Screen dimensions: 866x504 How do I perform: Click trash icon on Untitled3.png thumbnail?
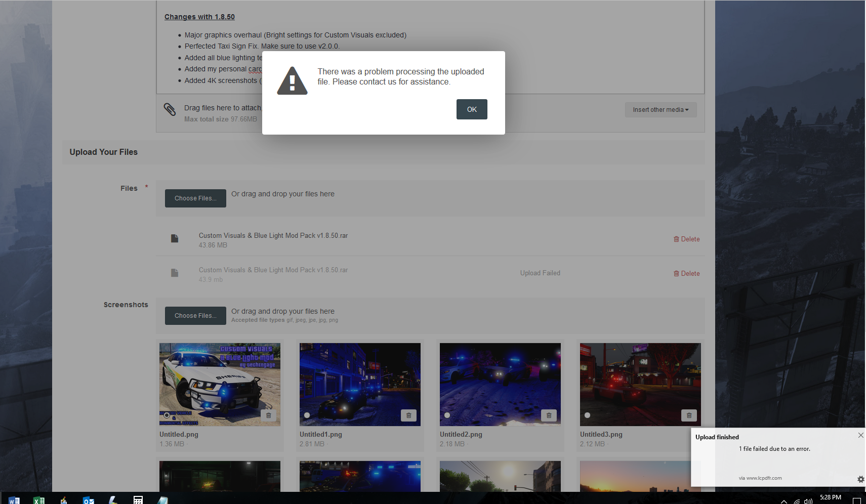coord(689,415)
